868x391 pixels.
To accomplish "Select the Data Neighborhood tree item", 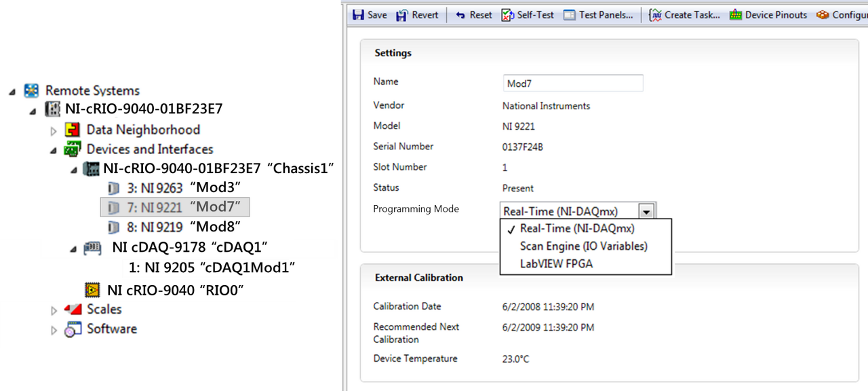I will (143, 130).
